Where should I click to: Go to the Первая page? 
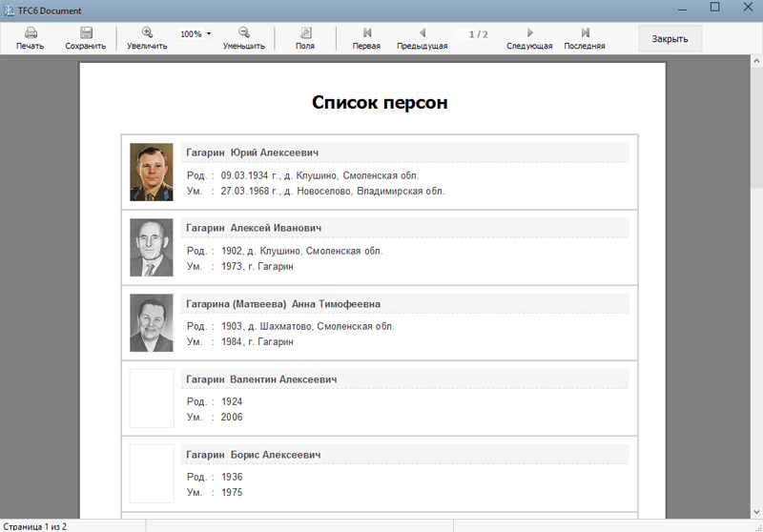[367, 32]
